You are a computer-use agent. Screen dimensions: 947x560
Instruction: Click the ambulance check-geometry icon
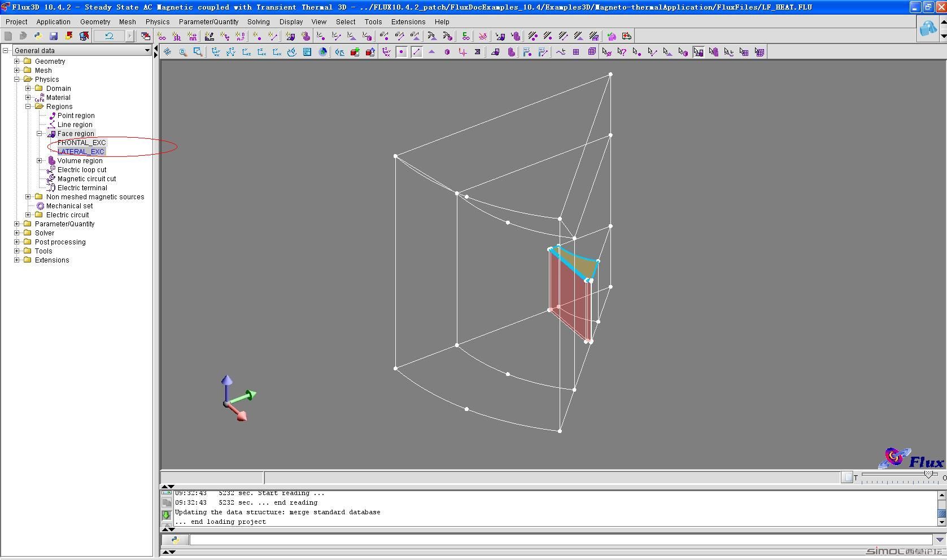(x=627, y=36)
